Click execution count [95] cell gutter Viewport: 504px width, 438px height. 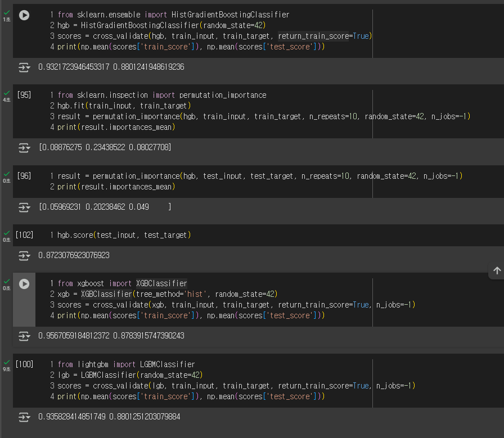(x=24, y=95)
